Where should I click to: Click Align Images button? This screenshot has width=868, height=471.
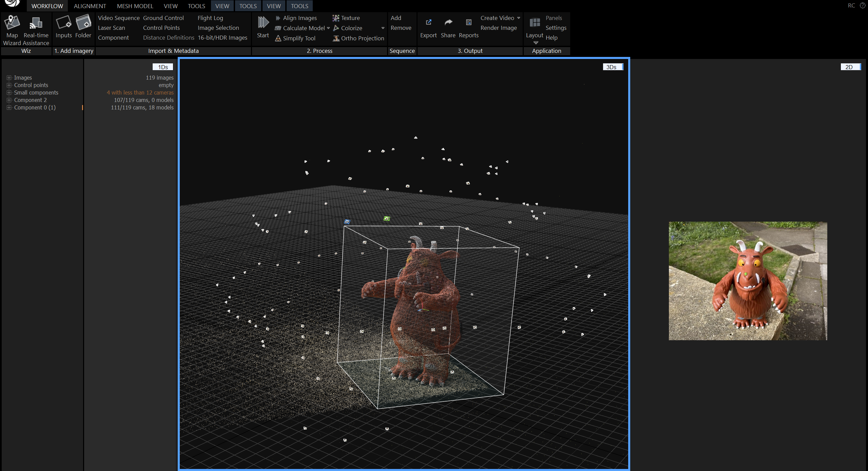[300, 18]
